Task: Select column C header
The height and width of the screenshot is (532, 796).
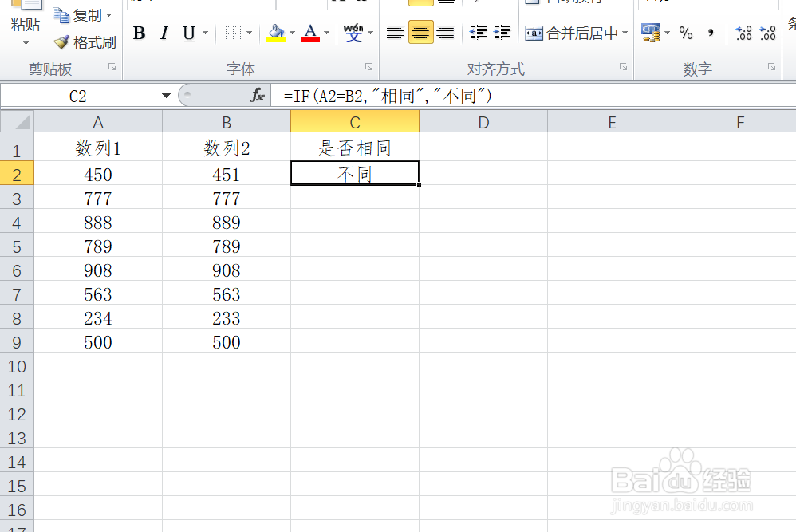Action: (355, 122)
